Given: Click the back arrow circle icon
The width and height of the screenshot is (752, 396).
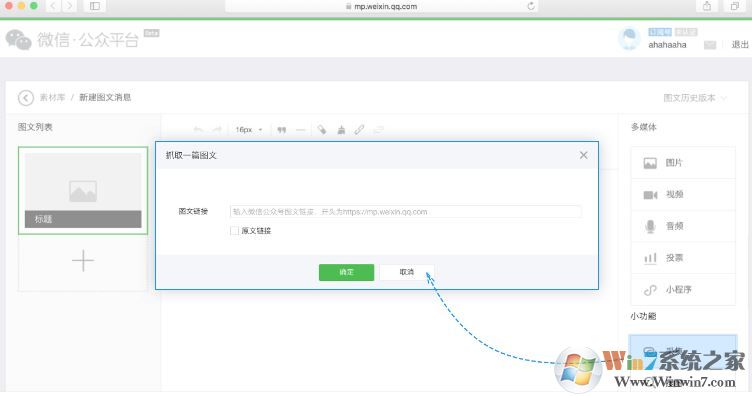Looking at the screenshot, I should click(26, 97).
